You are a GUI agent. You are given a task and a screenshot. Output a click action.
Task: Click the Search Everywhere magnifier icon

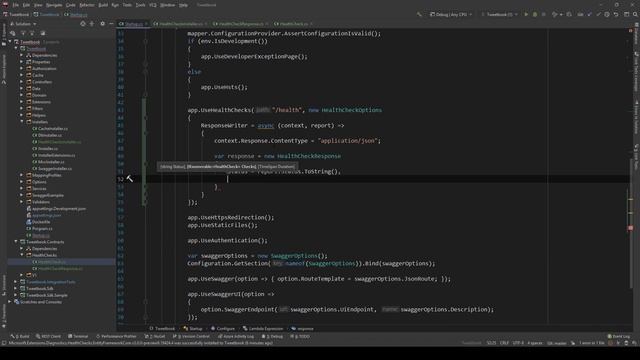(x=635, y=14)
